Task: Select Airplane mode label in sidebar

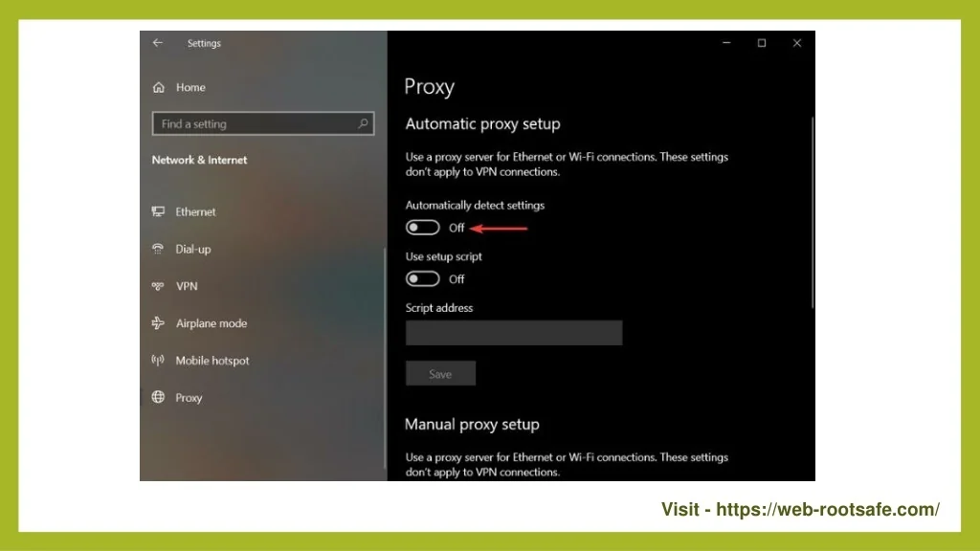Action: pyautogui.click(x=212, y=323)
